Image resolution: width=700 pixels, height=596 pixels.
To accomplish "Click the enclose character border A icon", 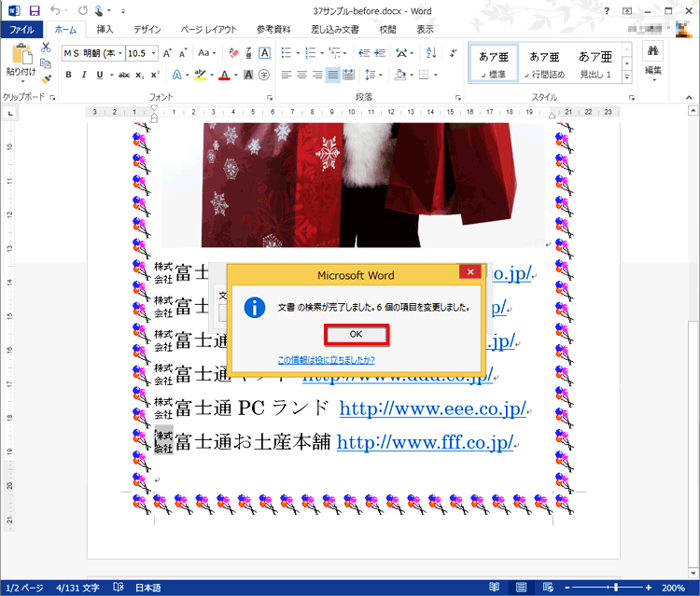I will tap(264, 53).
